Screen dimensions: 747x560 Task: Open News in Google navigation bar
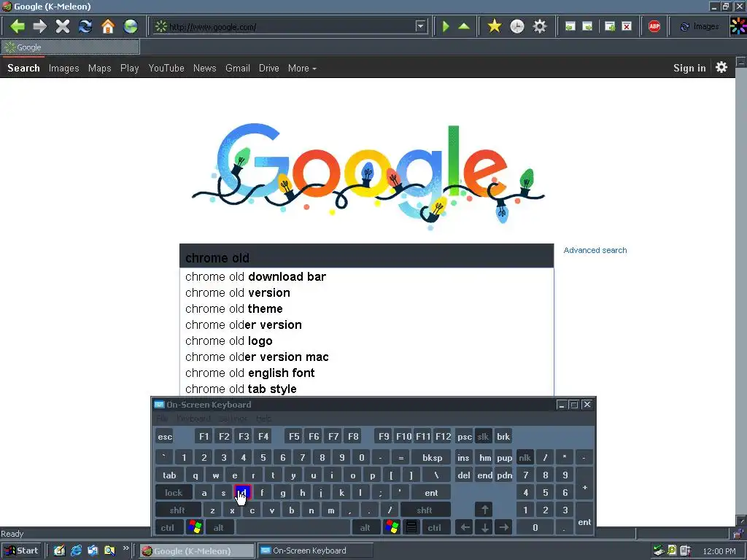pos(205,68)
